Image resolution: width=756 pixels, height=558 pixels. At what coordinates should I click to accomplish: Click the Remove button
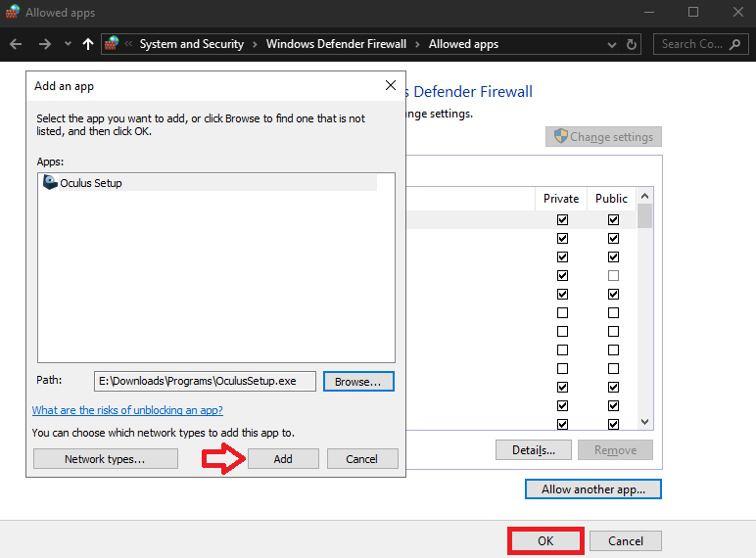click(x=615, y=449)
